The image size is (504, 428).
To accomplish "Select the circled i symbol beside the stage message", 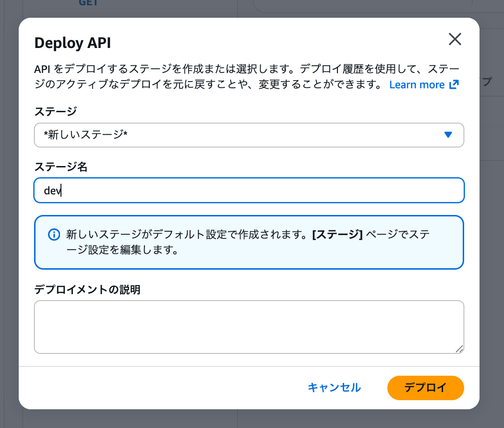I will tap(54, 235).
